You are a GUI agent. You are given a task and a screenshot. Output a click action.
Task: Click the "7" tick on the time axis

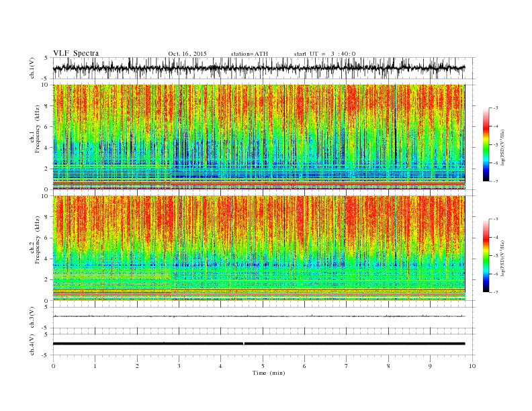347,366
